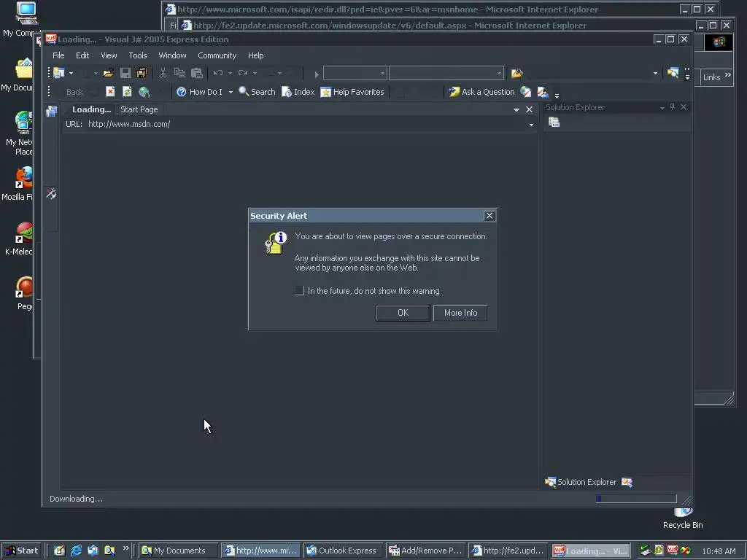Click the Open File folder icon

[109, 73]
